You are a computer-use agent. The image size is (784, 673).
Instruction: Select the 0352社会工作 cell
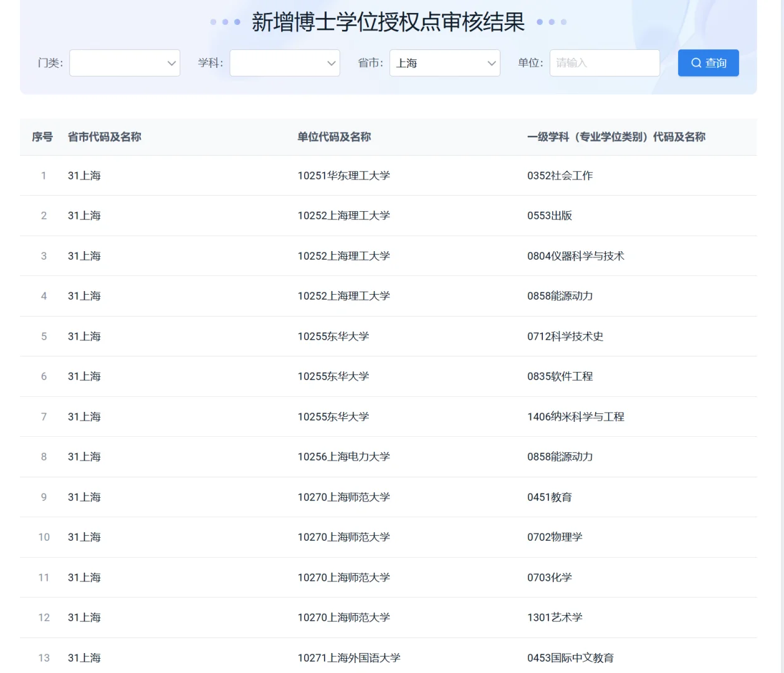tap(560, 176)
